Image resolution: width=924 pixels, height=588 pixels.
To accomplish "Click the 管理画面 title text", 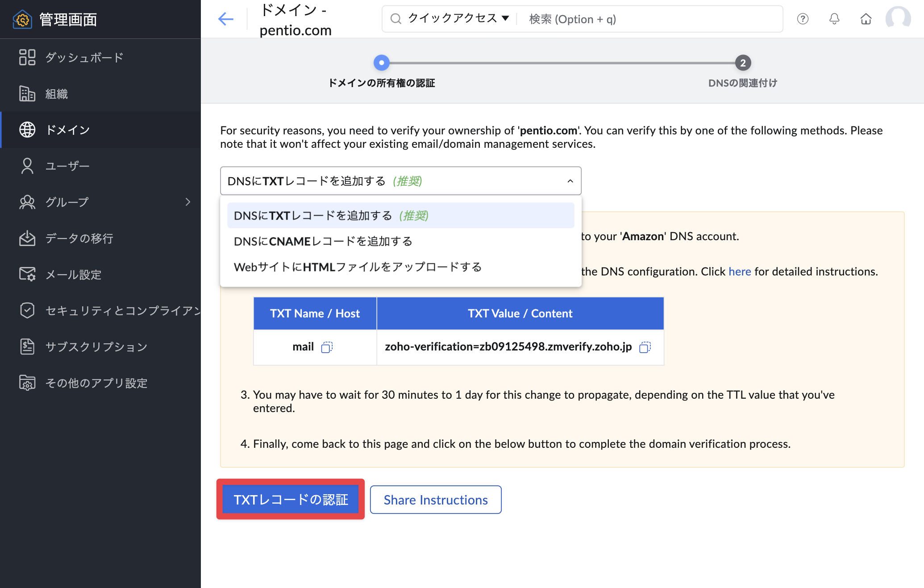I will pyautogui.click(x=68, y=20).
